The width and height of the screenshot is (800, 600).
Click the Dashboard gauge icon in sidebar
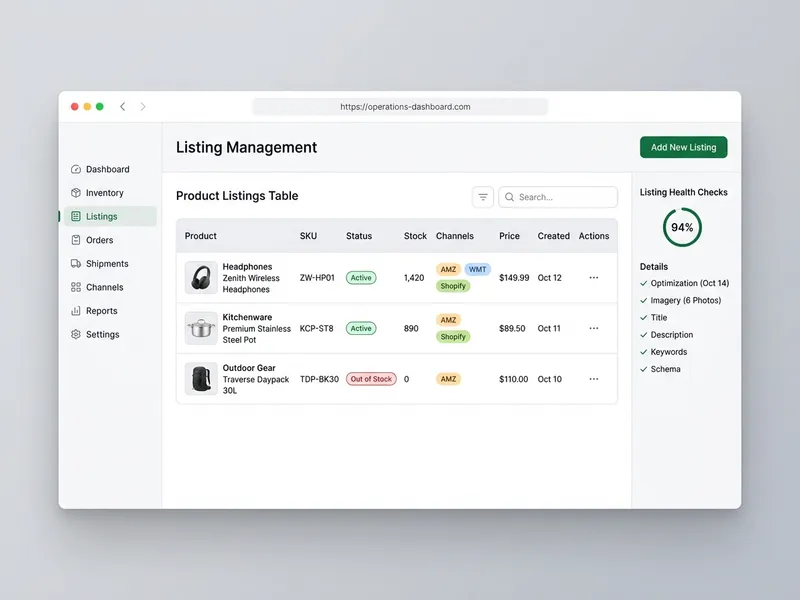[x=76, y=169]
